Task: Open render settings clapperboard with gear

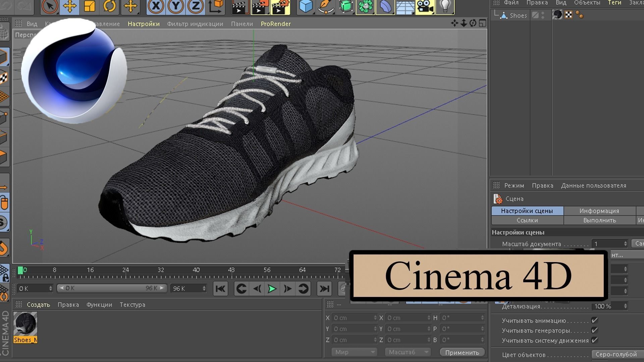Action: (281, 7)
